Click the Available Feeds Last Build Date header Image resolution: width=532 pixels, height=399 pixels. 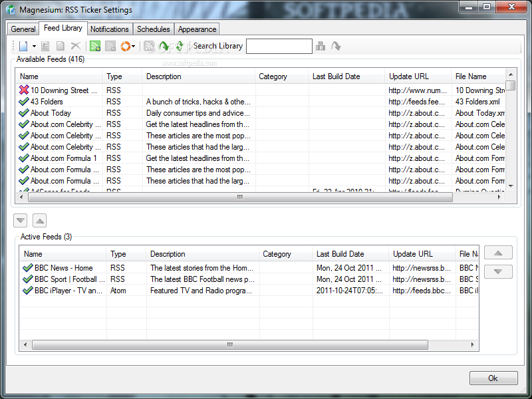(346, 76)
